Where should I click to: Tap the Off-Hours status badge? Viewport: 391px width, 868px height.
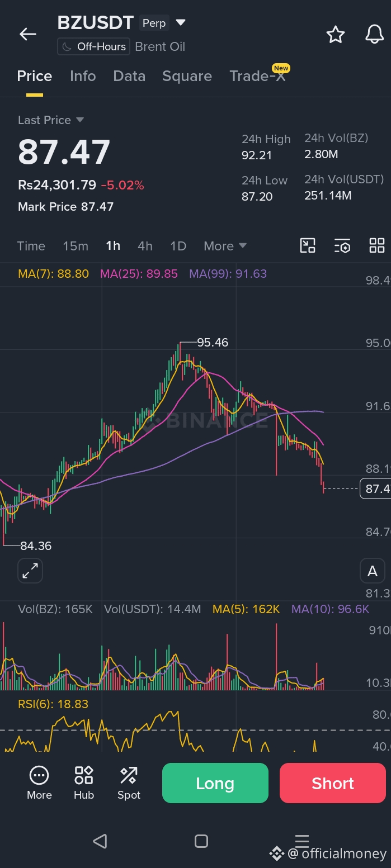(x=93, y=46)
